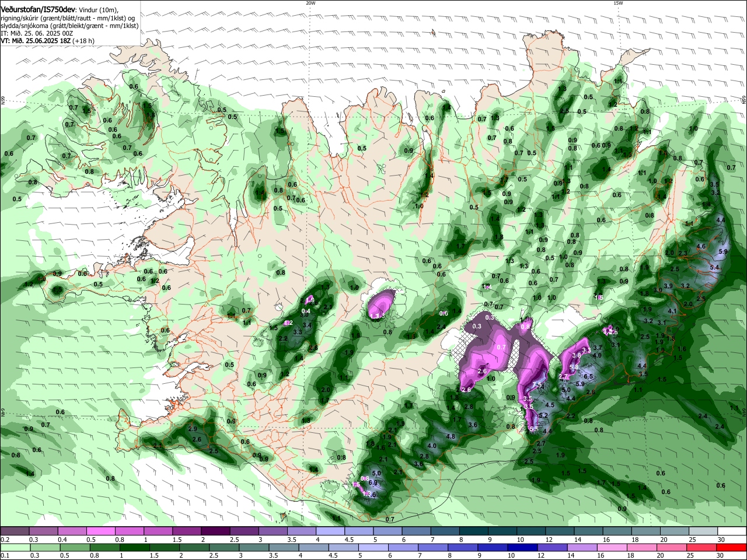Viewport: 747px width, 560px height.
Task: Click the '2.9' precipitation value on the map
Action: point(193,429)
